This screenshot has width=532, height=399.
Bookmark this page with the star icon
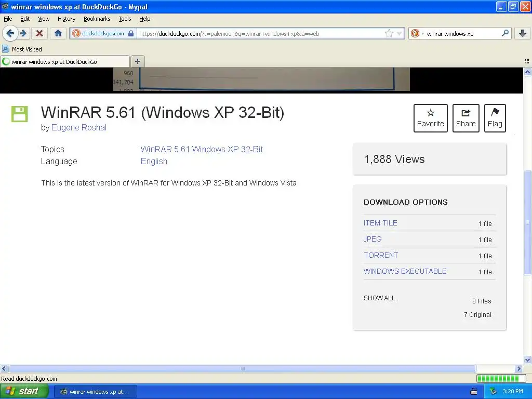pos(389,33)
